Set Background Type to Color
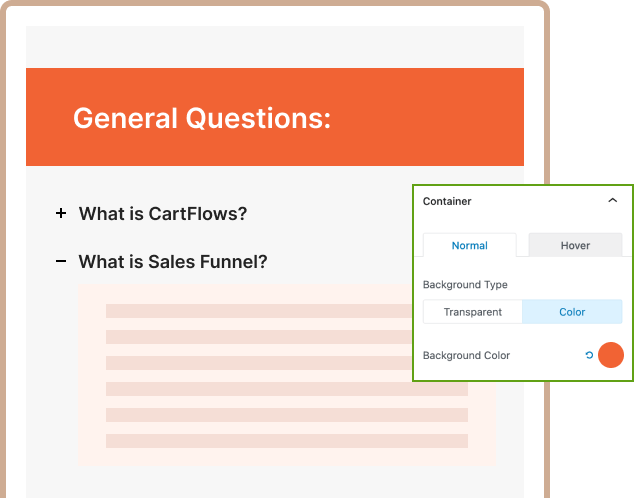The image size is (634, 498). point(572,312)
